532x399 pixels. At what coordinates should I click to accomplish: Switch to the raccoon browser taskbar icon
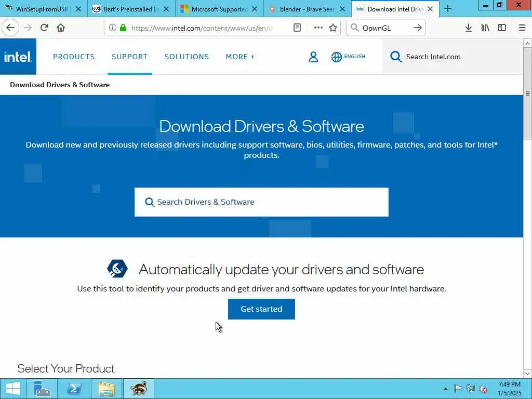pos(138,389)
